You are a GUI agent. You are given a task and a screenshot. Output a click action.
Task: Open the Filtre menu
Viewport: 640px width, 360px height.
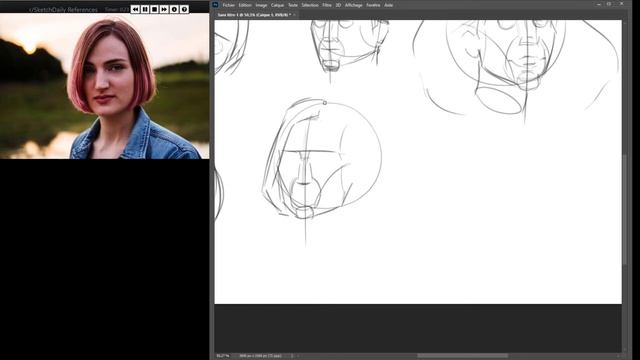coord(327,5)
